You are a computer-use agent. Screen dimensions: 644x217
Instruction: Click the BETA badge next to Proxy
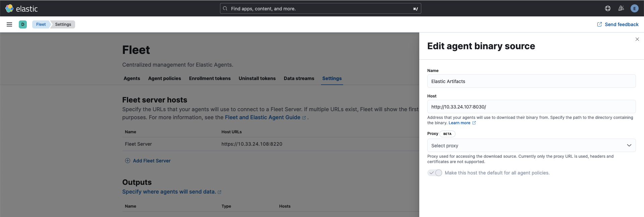[x=447, y=134]
